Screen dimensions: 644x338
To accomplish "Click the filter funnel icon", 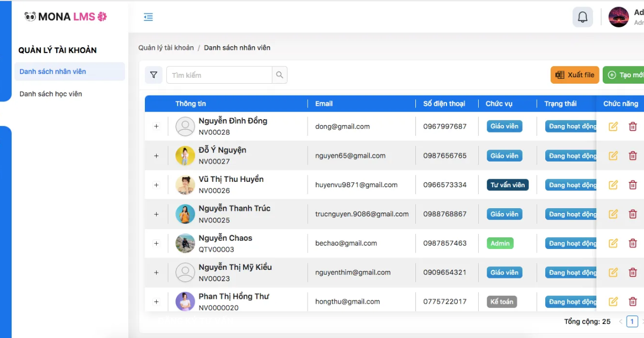I will 153,75.
